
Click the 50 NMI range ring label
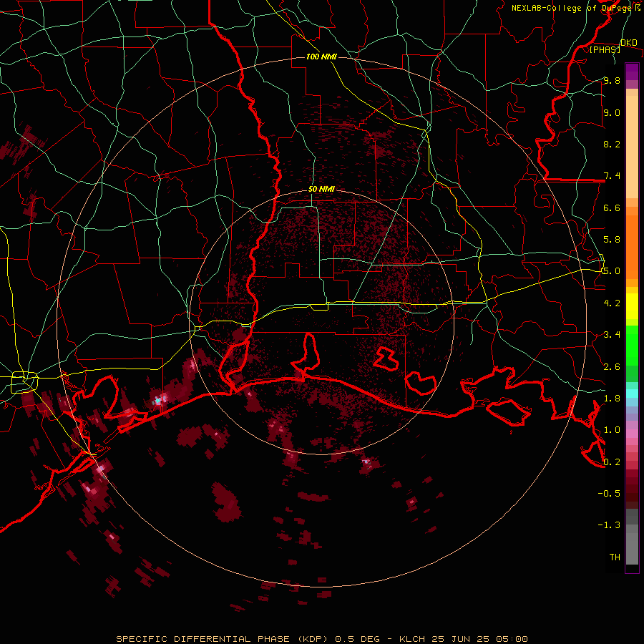(x=321, y=190)
